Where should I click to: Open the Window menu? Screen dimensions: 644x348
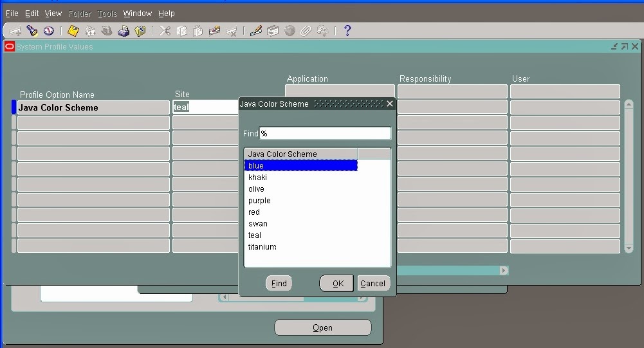pyautogui.click(x=138, y=14)
